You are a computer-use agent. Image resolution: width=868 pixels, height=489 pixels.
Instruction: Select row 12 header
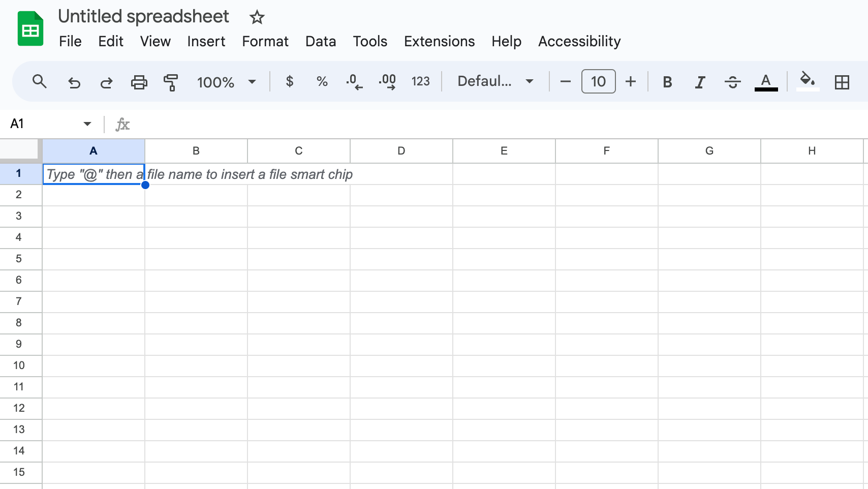20,409
